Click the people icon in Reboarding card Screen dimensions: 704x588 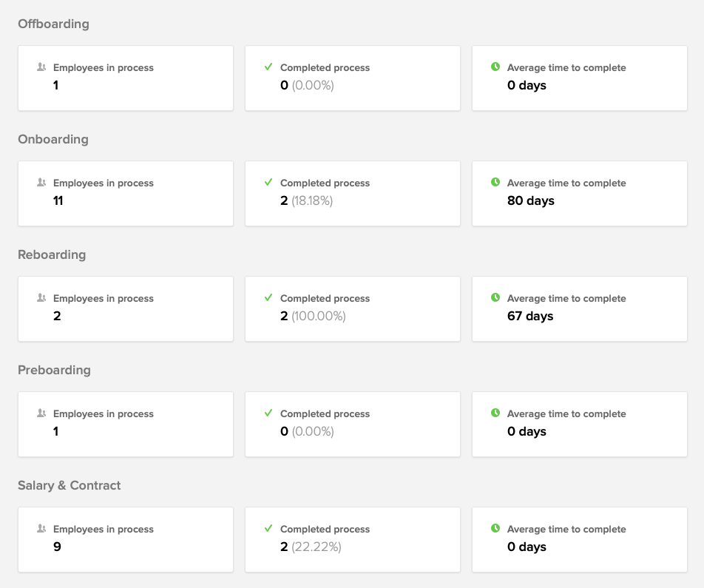41,298
